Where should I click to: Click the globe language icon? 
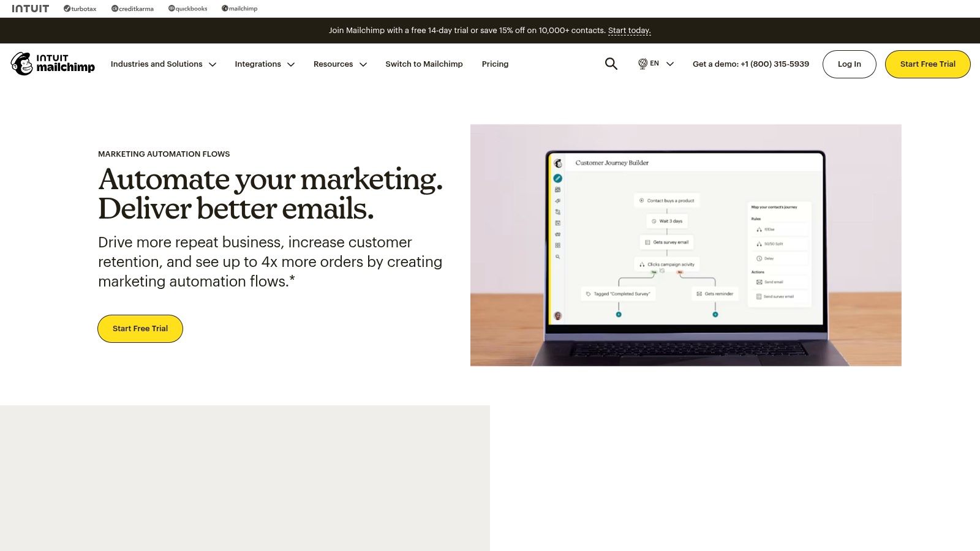click(x=643, y=64)
